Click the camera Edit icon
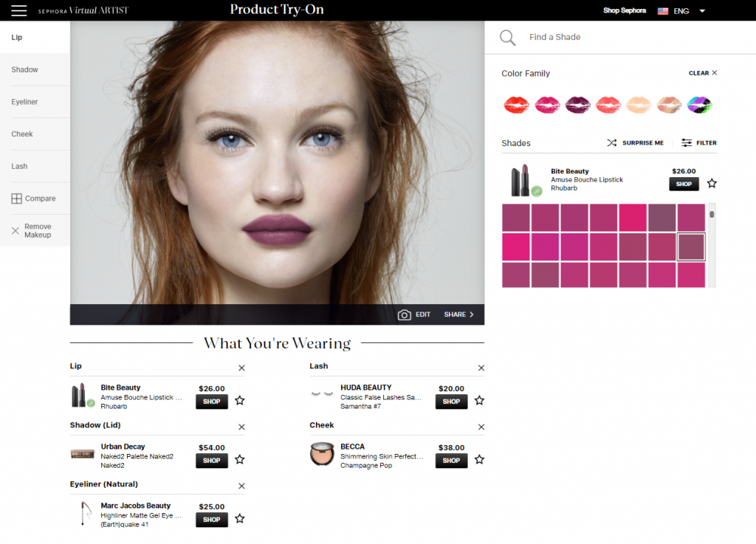The width and height of the screenshot is (756, 544). point(404,314)
